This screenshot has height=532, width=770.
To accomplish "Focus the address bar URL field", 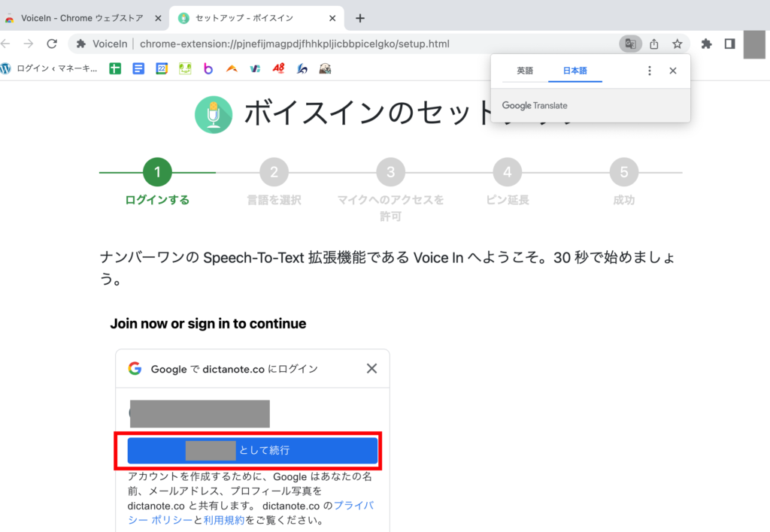I will tap(294, 44).
